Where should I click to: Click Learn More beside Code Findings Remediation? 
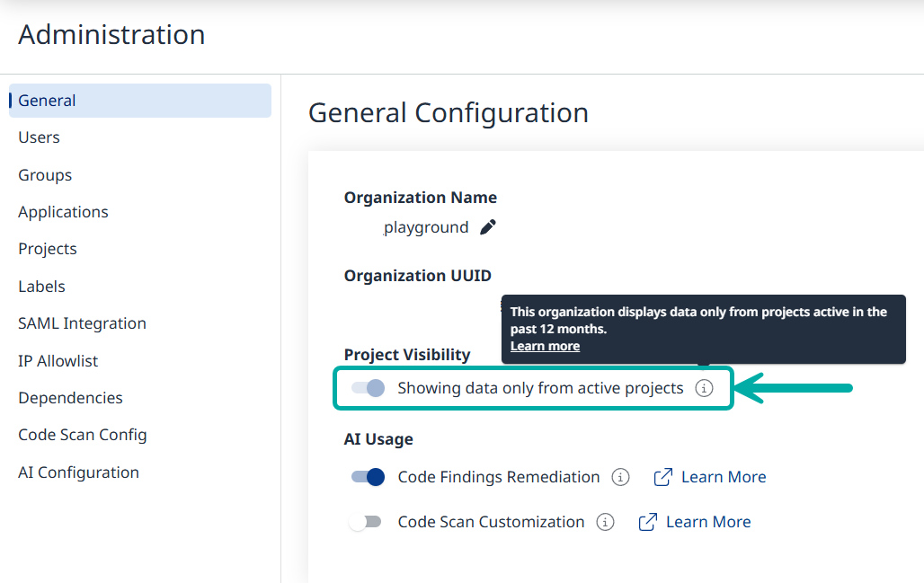coord(724,477)
